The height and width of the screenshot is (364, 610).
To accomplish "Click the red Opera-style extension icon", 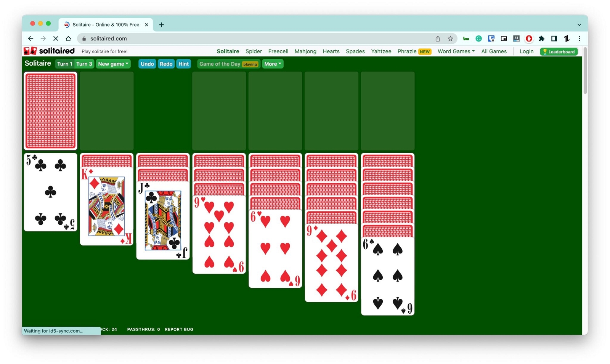I will click(x=529, y=38).
